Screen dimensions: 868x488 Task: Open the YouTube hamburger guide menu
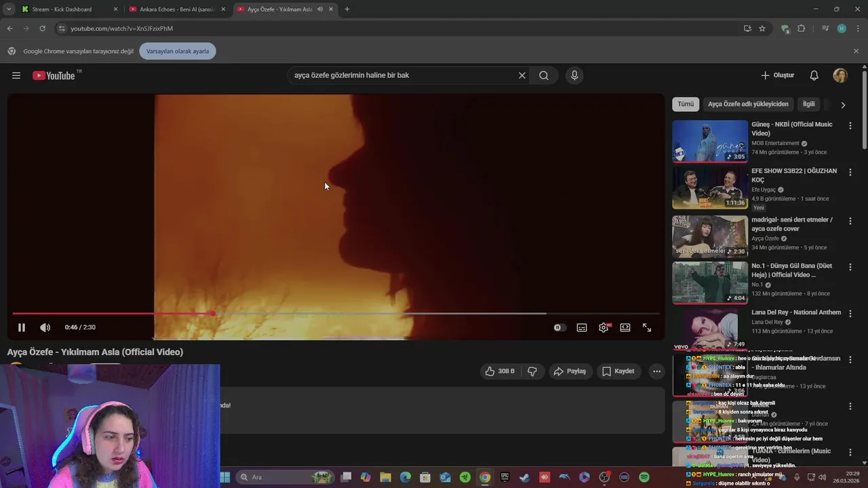(16, 75)
